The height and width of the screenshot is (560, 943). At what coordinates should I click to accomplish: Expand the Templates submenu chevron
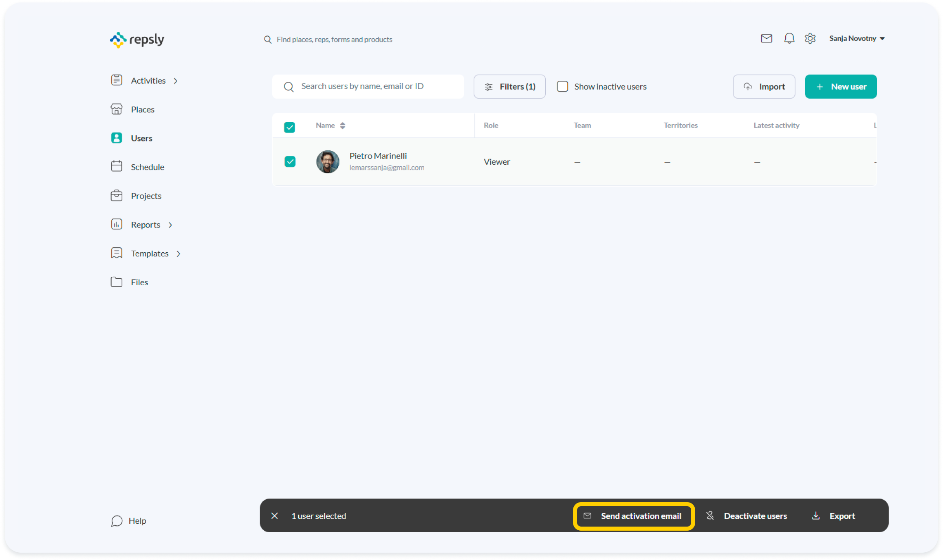pyautogui.click(x=178, y=254)
